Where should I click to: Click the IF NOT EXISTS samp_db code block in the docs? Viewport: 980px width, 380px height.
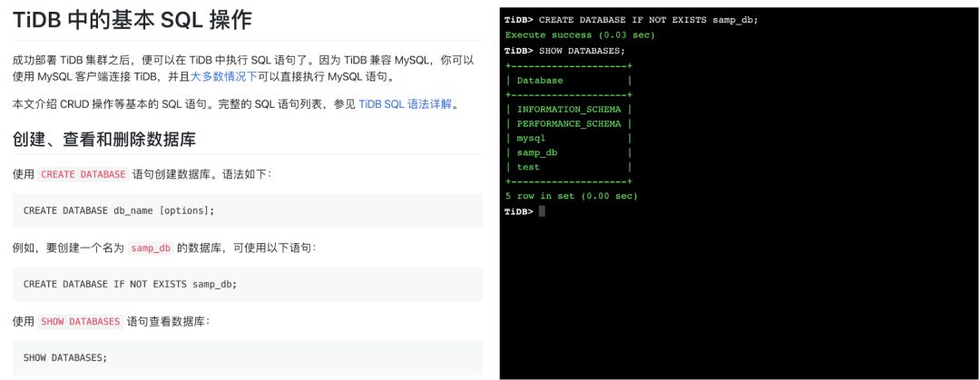248,284
